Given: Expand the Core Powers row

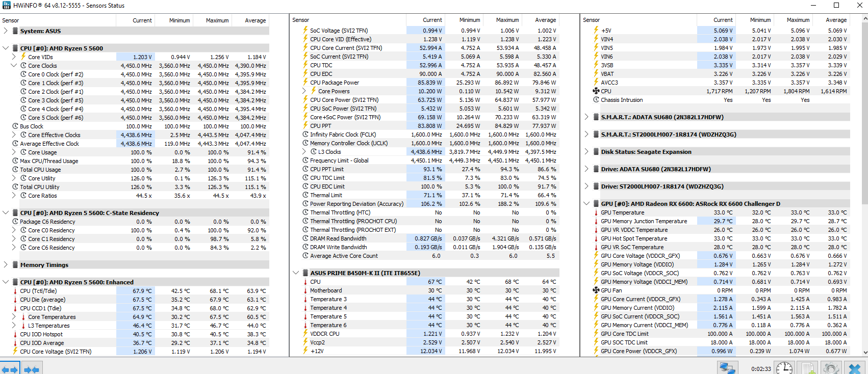Looking at the screenshot, I should (x=304, y=91).
